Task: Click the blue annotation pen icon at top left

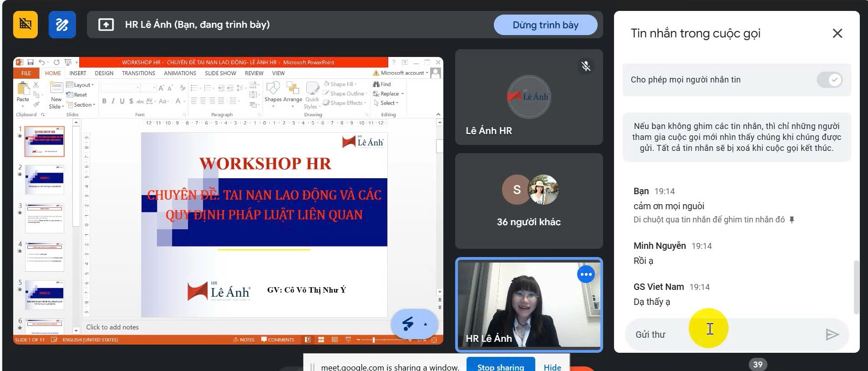Action: point(62,24)
